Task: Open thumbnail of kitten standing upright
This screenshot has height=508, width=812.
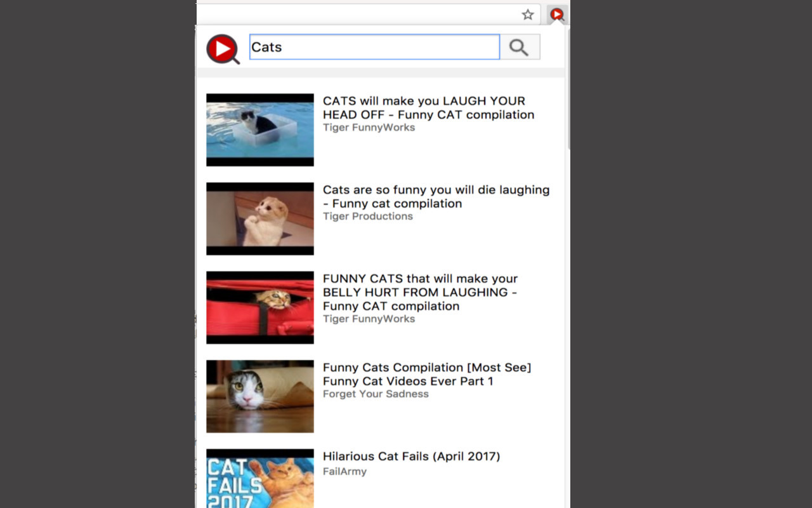Action: [260, 218]
